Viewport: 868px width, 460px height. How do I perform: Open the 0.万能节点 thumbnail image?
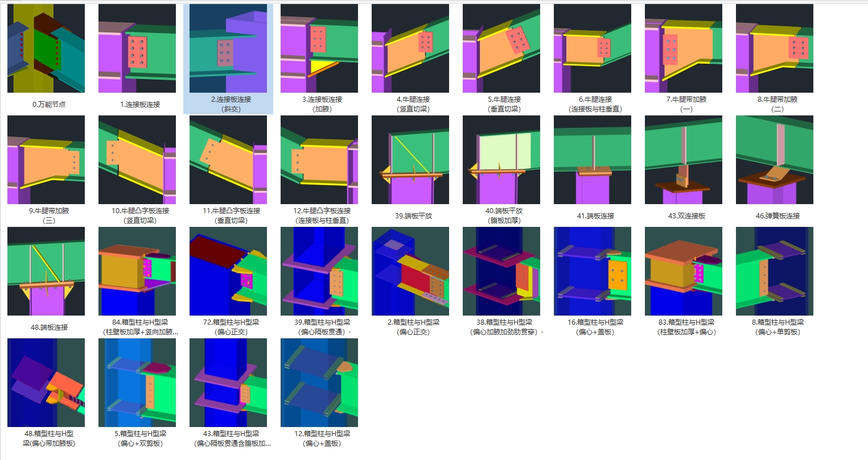pos(46,48)
